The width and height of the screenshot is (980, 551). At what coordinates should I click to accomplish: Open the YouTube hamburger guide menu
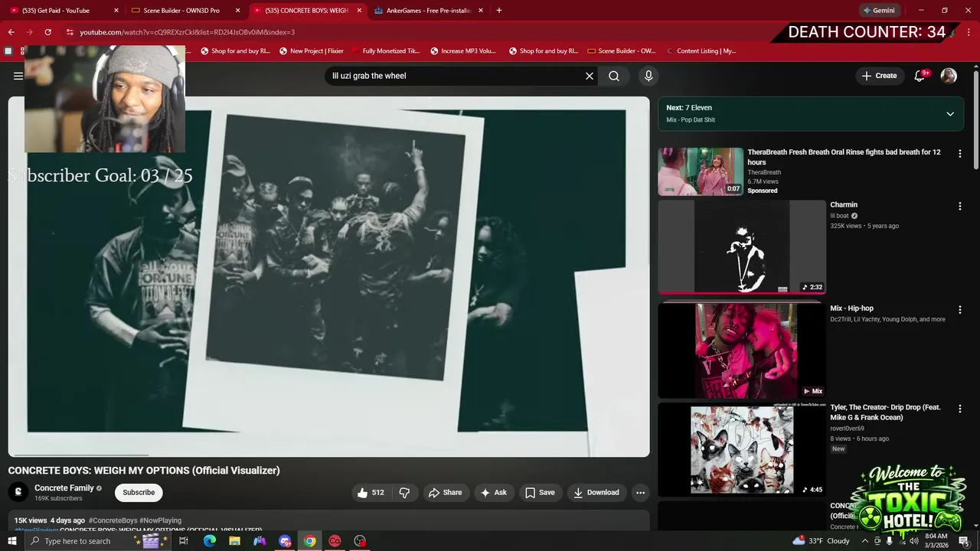pos(18,76)
